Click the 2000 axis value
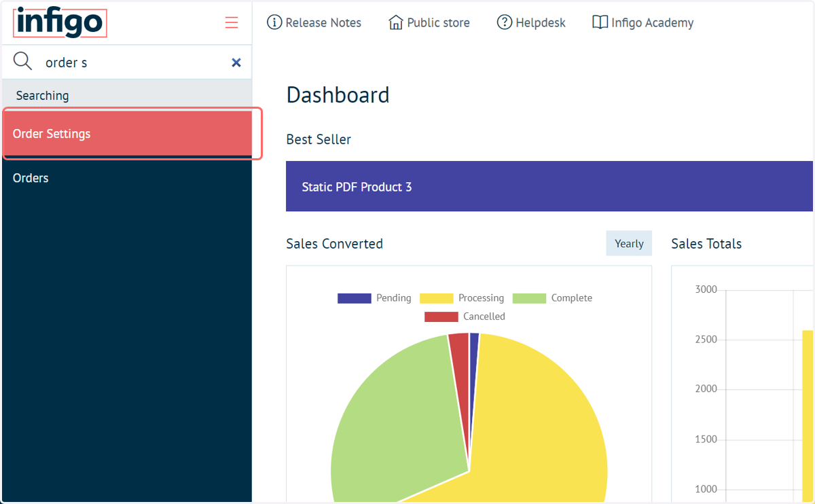Image resolution: width=815 pixels, height=504 pixels. 706,389
